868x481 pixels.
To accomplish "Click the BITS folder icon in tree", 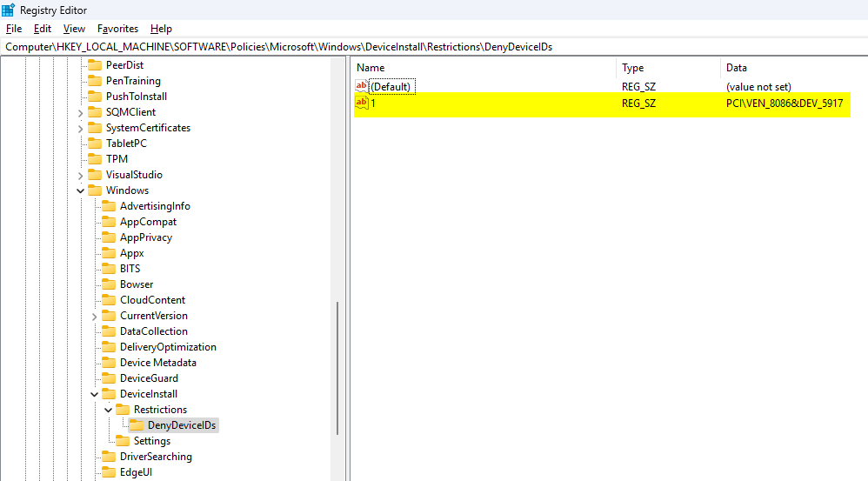I will (109, 269).
